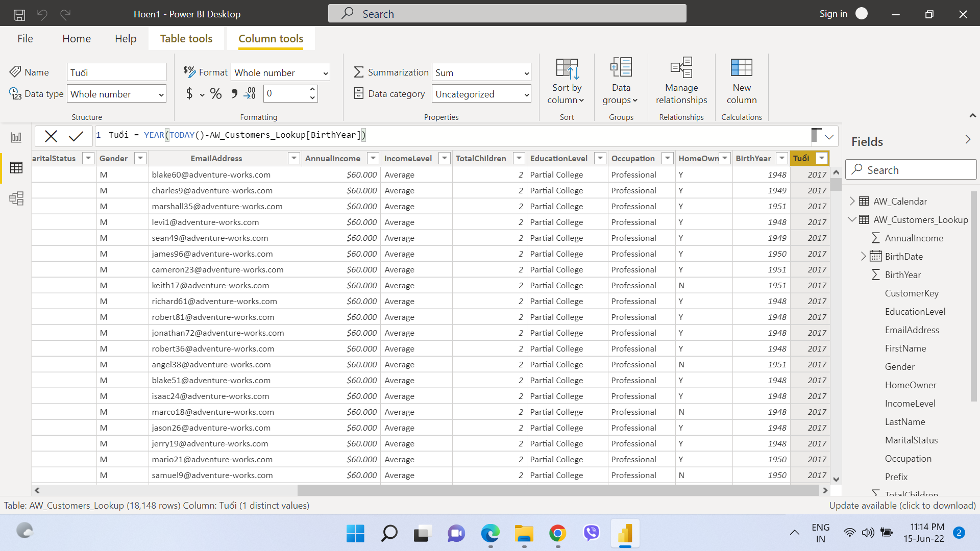Image resolution: width=980 pixels, height=551 pixels.
Task: Open the Report view icon
Action: tap(16, 137)
